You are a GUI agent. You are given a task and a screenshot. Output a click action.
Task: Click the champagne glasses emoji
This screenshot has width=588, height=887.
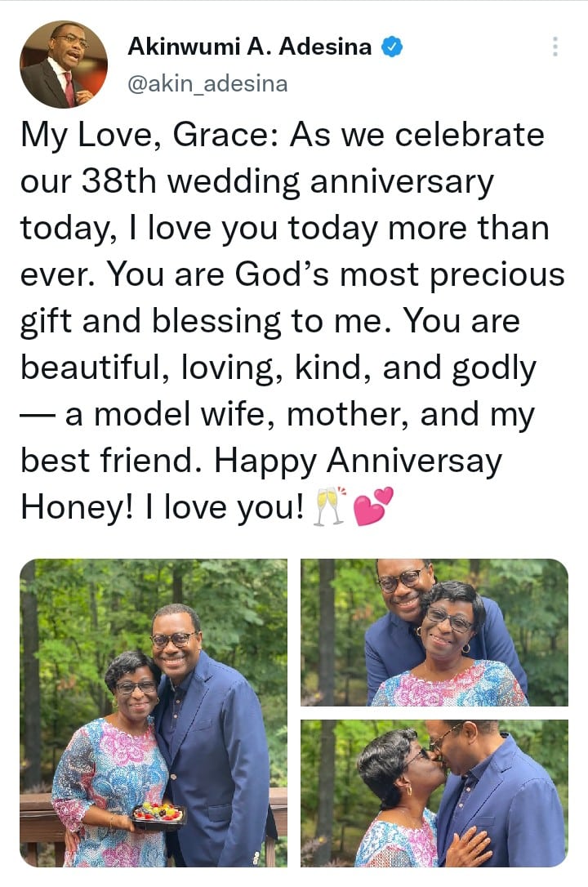pos(330,506)
